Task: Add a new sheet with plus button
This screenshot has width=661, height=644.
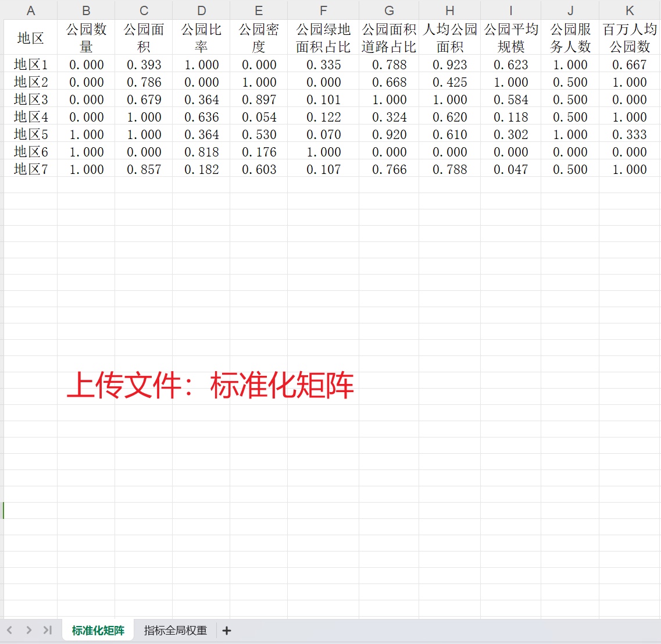Action: pos(226,631)
